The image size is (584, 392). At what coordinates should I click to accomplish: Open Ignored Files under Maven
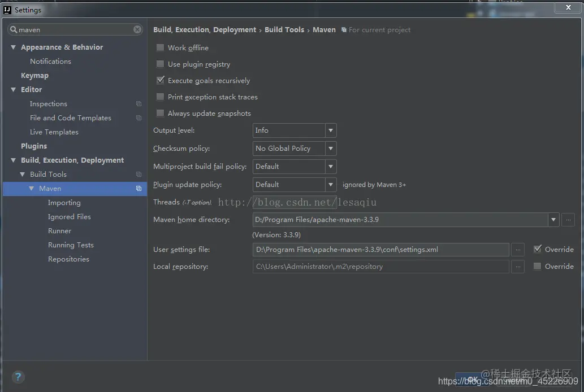click(x=70, y=217)
